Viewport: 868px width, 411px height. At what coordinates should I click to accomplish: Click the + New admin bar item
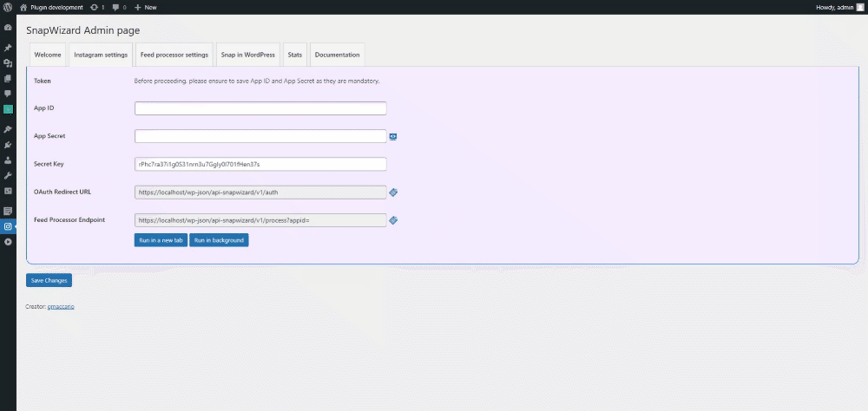[x=146, y=7]
